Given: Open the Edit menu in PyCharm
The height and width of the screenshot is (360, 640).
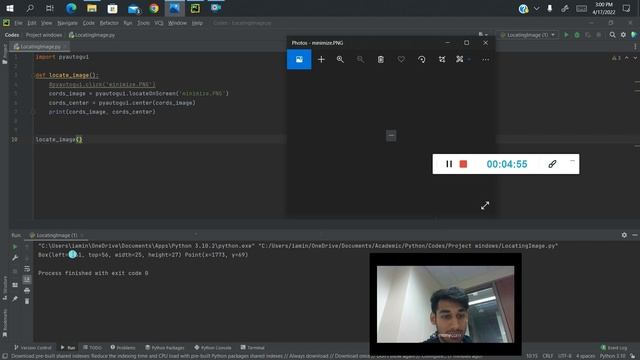Looking at the screenshot, I should coord(32,23).
